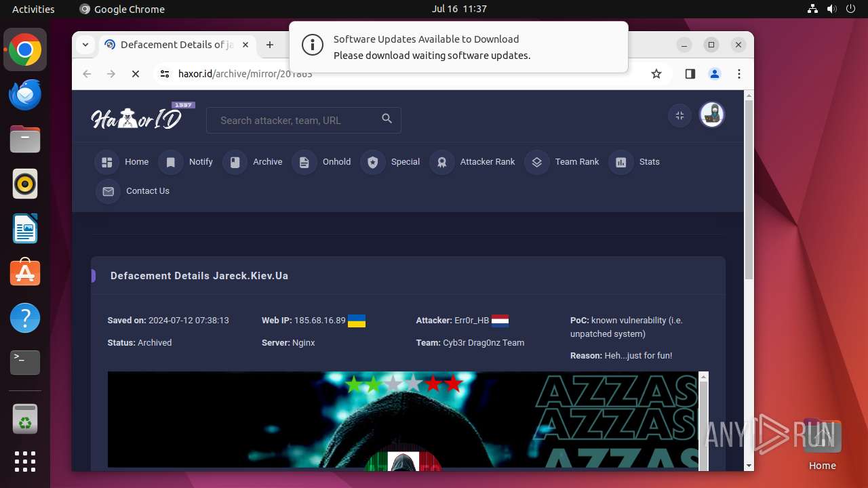Click the page vertical scrollbar
The width and height of the screenshot is (868, 488).
click(749, 188)
